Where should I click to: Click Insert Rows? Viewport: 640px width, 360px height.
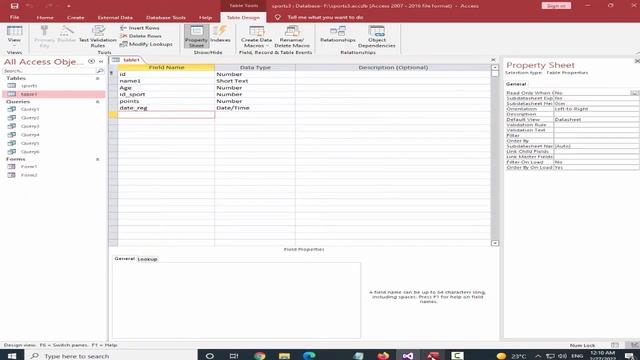[x=140, y=28]
